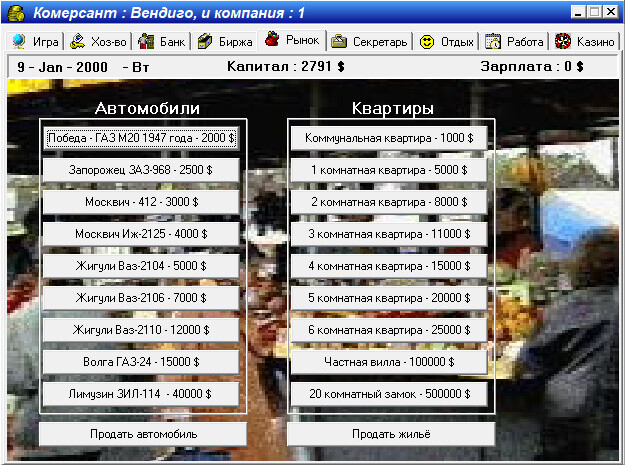Buy 3 комнатная квартира for 11000 $
Viewport: 625px width, 465px height.
[x=389, y=234]
